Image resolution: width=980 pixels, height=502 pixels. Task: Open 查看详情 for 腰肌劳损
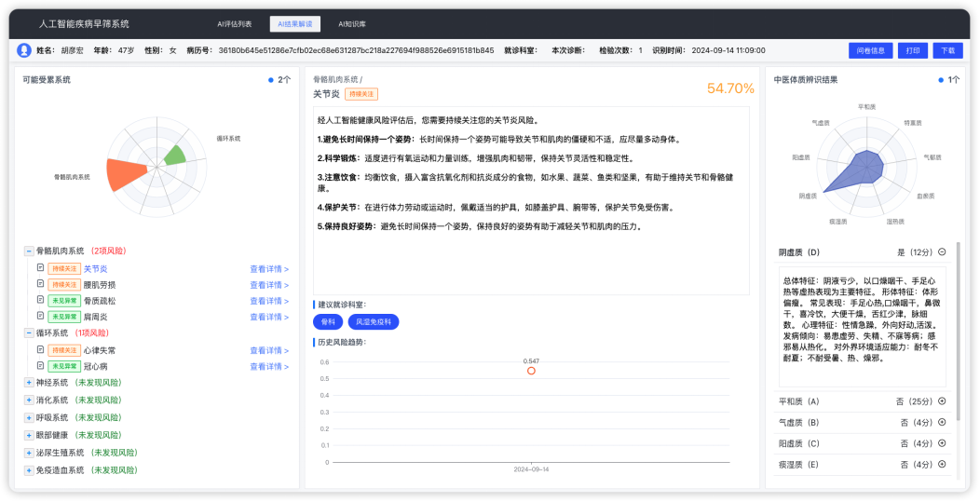tap(269, 285)
